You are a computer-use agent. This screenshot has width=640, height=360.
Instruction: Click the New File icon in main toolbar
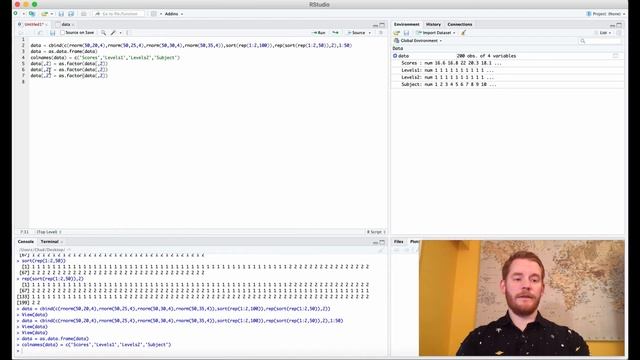pos(16,13)
